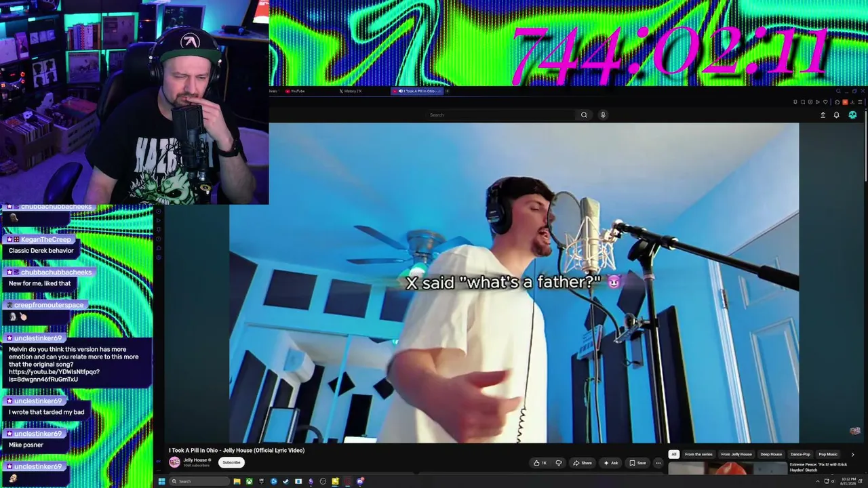Image resolution: width=868 pixels, height=488 pixels.
Task: Open File Explorer from the taskbar
Action: (x=237, y=481)
